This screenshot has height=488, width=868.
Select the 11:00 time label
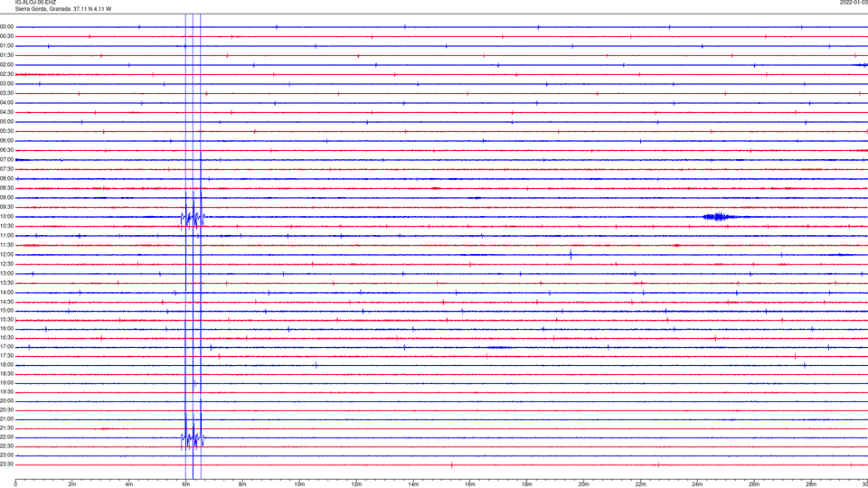[x=7, y=236]
